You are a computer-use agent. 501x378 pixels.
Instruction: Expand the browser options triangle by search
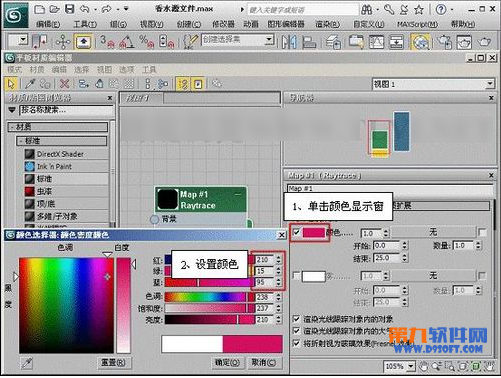pos(12,110)
